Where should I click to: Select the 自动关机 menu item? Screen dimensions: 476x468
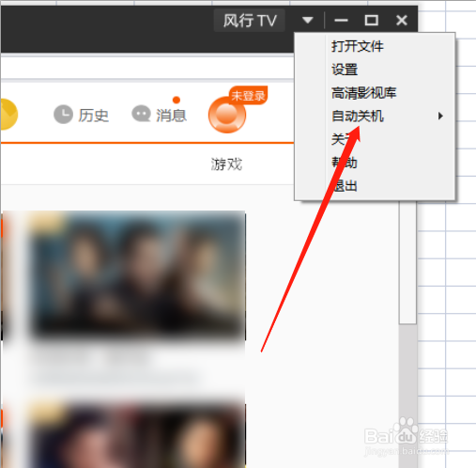click(x=358, y=116)
